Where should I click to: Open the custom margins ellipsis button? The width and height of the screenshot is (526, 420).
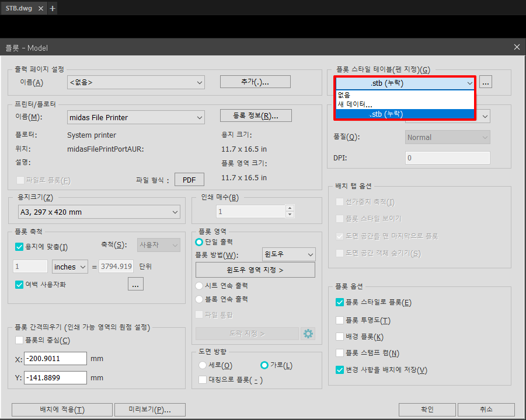(x=135, y=285)
